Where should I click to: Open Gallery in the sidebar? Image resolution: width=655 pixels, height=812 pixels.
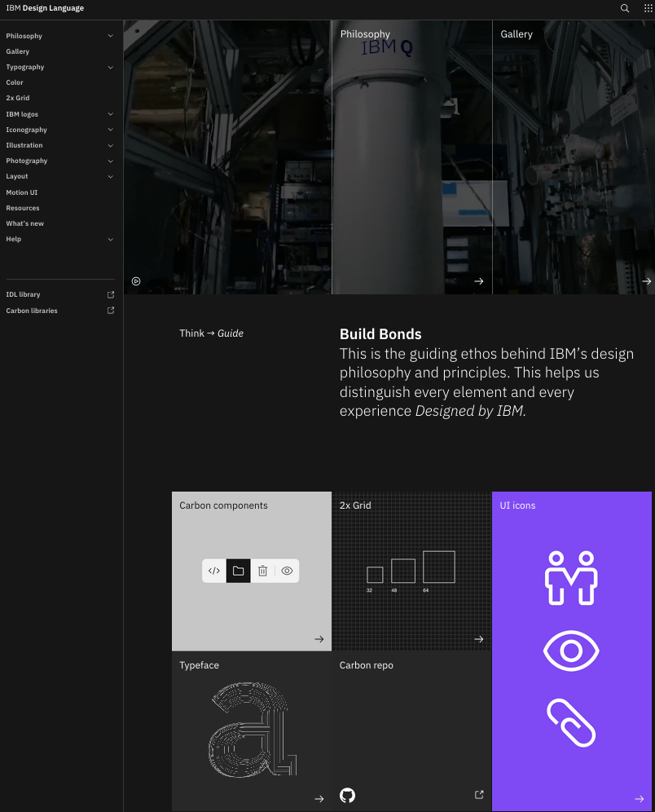pyautogui.click(x=18, y=51)
